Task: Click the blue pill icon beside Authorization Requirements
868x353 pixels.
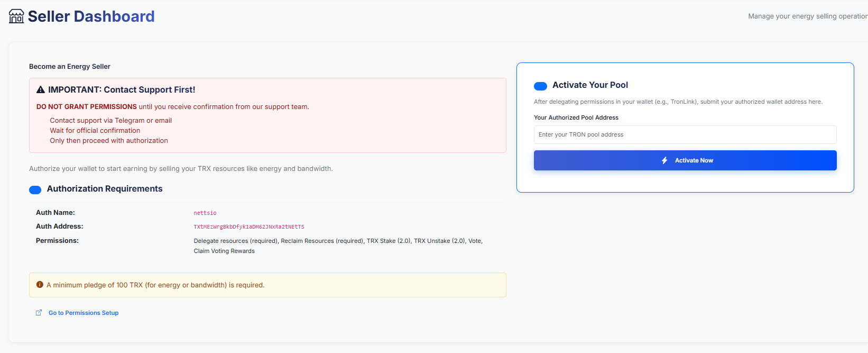Action: point(35,190)
